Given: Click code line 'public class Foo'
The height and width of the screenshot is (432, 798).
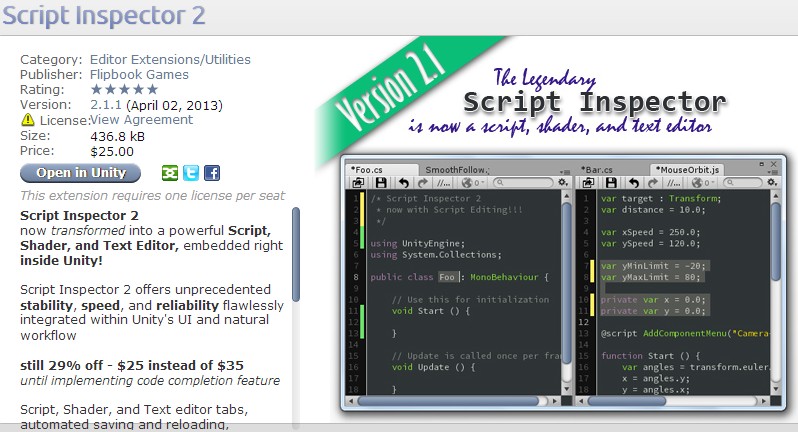Looking at the screenshot, I should click(x=460, y=277).
